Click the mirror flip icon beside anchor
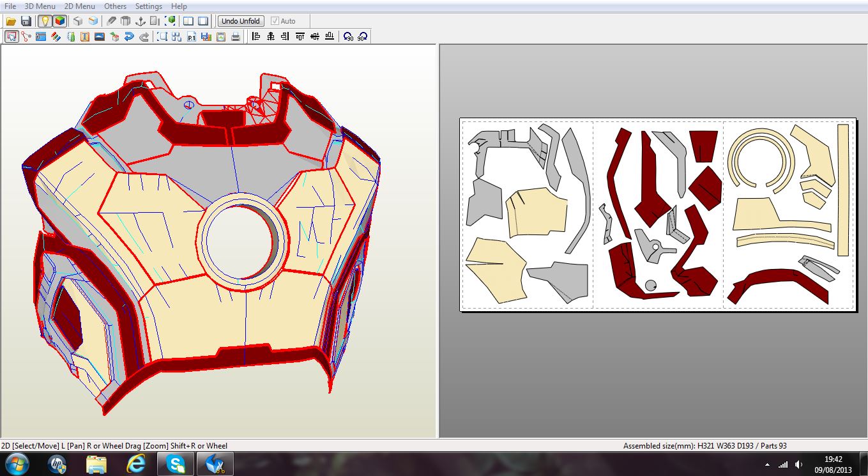 click(x=155, y=21)
